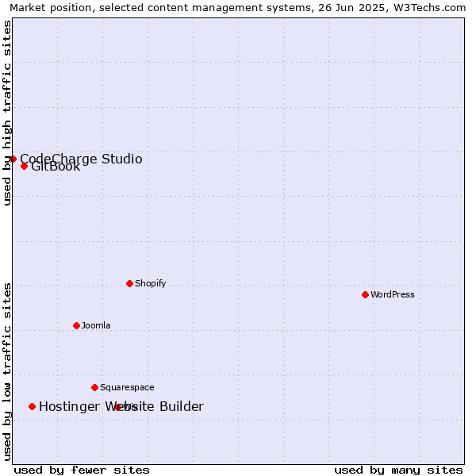Select the Hostinger Website Builder red marker

click(x=33, y=406)
